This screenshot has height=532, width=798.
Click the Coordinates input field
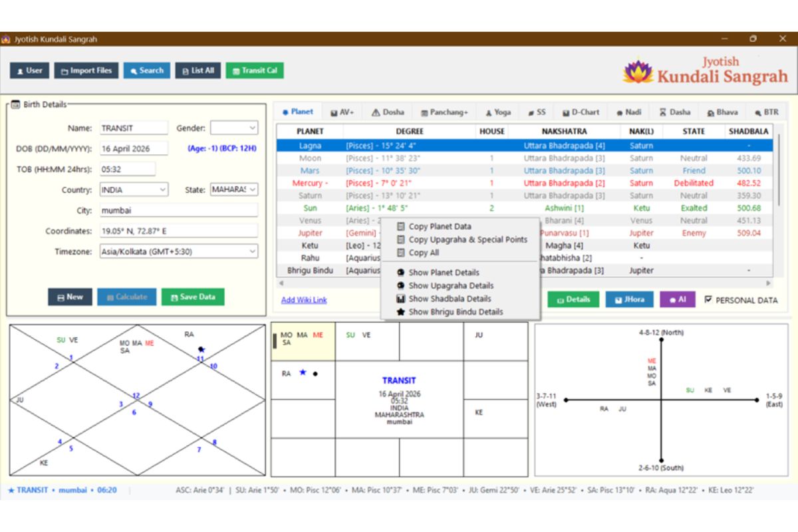178,231
